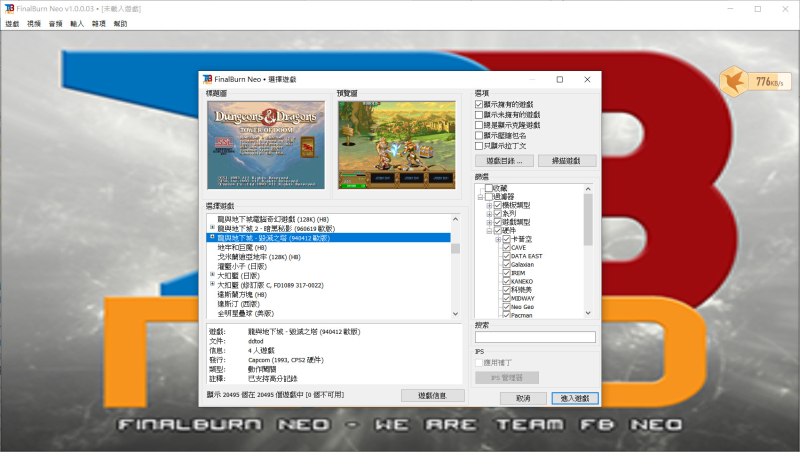Click filter tree scrollbar down arrow
800x452 pixels.
click(588, 313)
